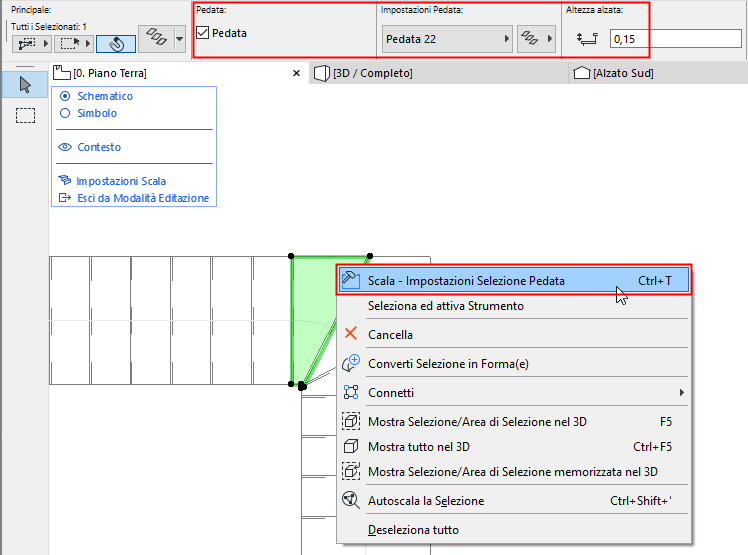Expand the polygon selection method arrow
748x555 pixels.
[46, 44]
